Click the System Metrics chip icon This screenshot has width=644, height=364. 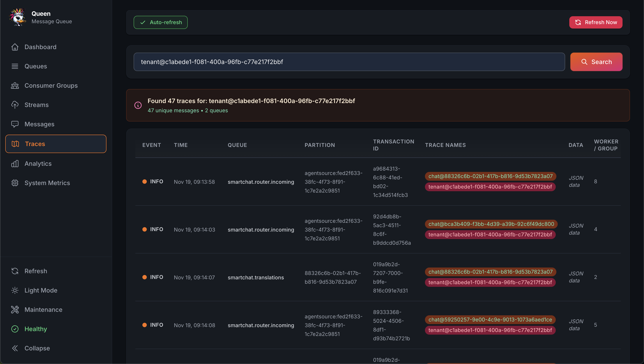click(15, 183)
